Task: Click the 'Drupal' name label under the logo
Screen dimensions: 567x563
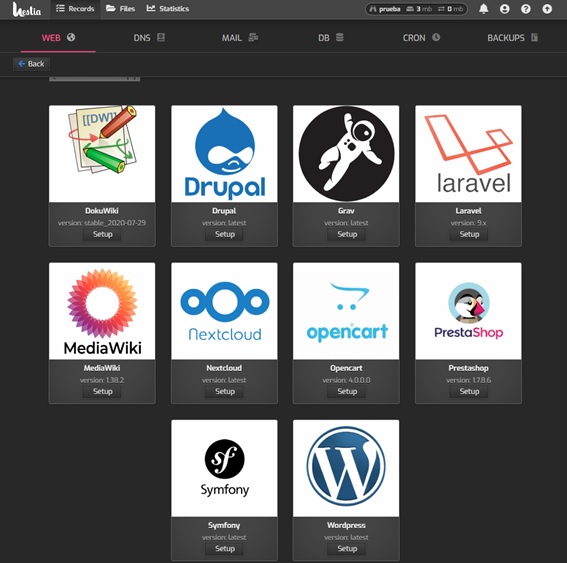Action: 224,211
